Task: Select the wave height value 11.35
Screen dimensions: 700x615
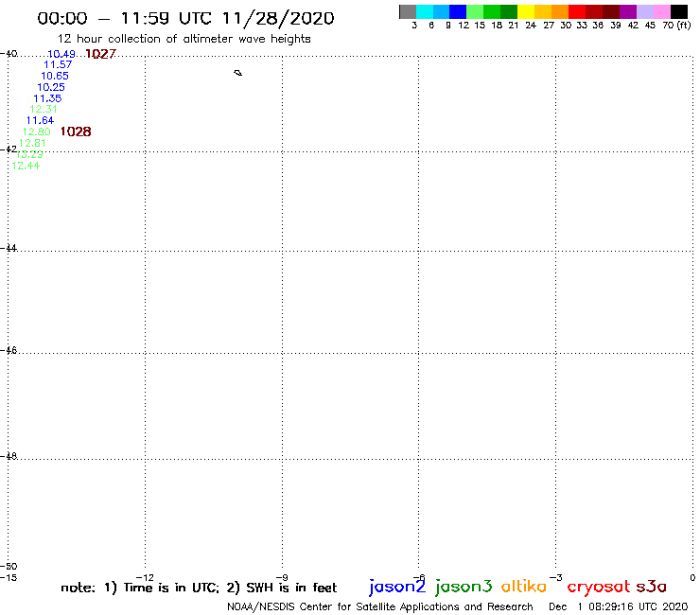Action: click(x=47, y=98)
